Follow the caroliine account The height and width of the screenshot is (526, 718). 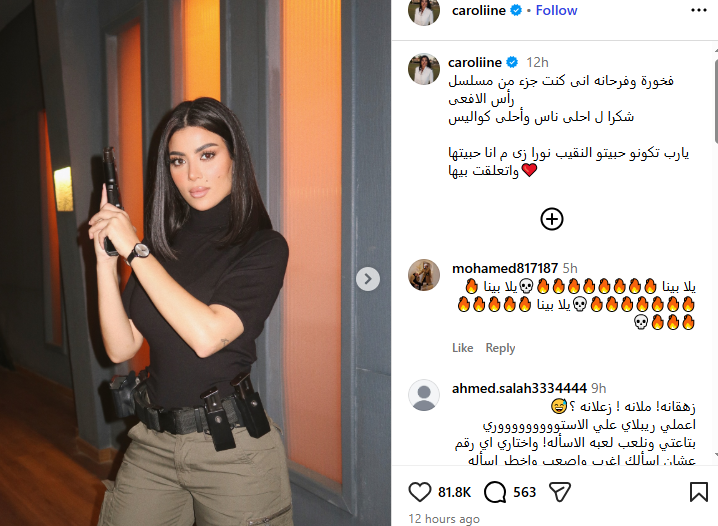(x=556, y=10)
